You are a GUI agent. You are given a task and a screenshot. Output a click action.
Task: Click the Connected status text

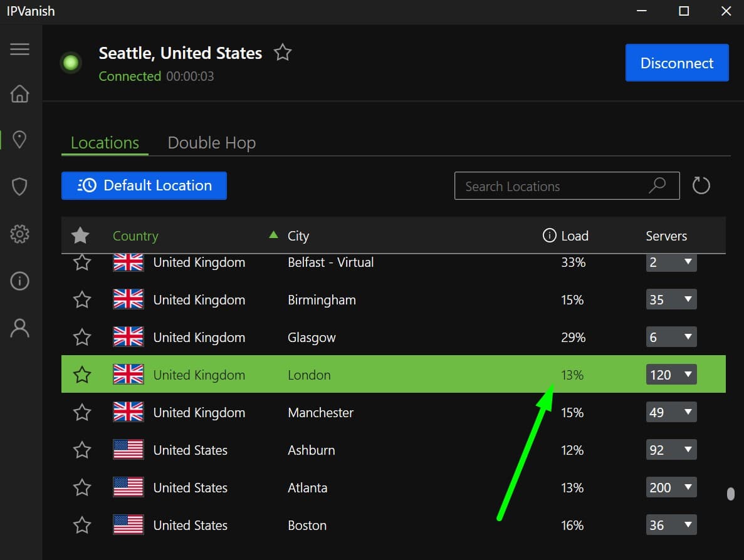(x=130, y=76)
